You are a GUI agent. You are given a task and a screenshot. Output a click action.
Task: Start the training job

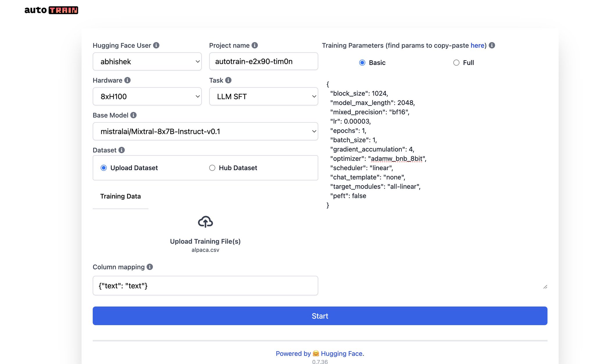(320, 316)
